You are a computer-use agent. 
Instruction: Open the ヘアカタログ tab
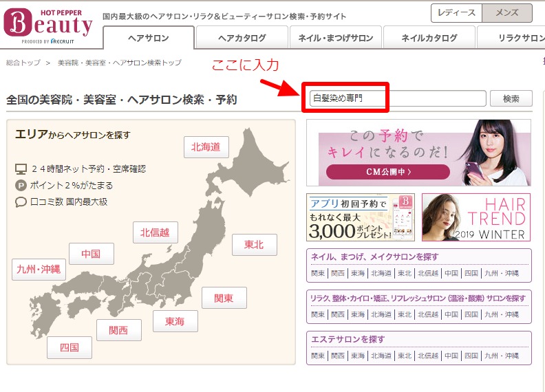pyautogui.click(x=242, y=38)
